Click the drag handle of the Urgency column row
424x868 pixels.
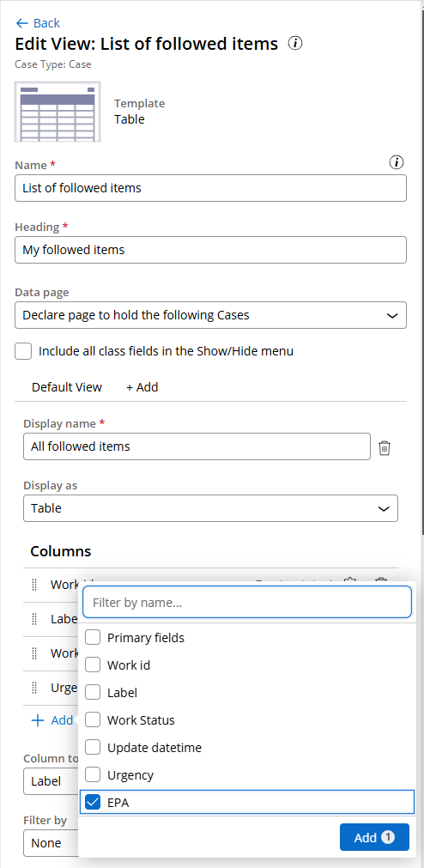[34, 688]
